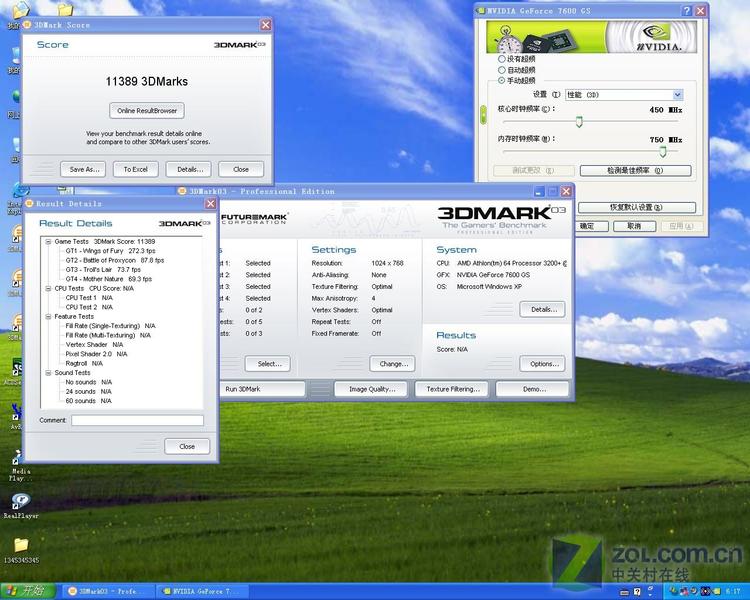The image size is (750, 600).
Task: Click the Windows Start button
Action: (27, 590)
